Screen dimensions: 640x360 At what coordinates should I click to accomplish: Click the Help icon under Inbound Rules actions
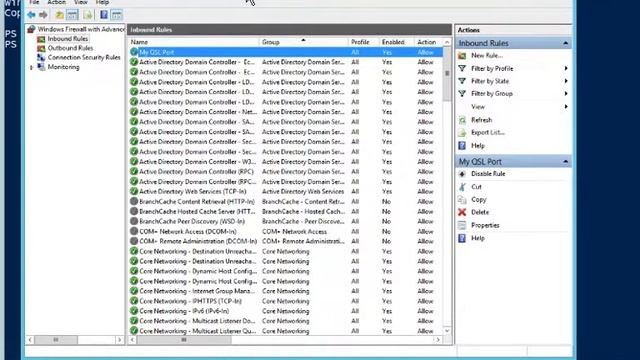coord(462,146)
